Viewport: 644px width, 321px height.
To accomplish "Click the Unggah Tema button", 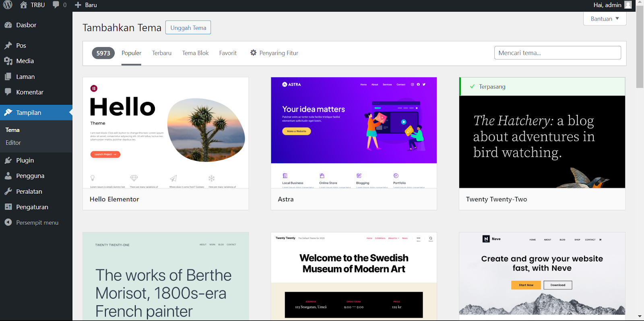I will pos(188,27).
